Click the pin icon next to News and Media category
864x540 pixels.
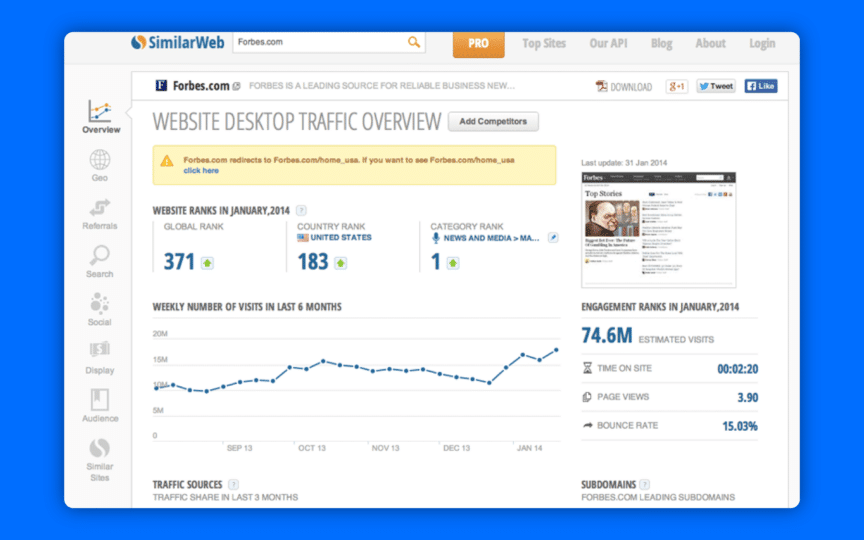553,237
